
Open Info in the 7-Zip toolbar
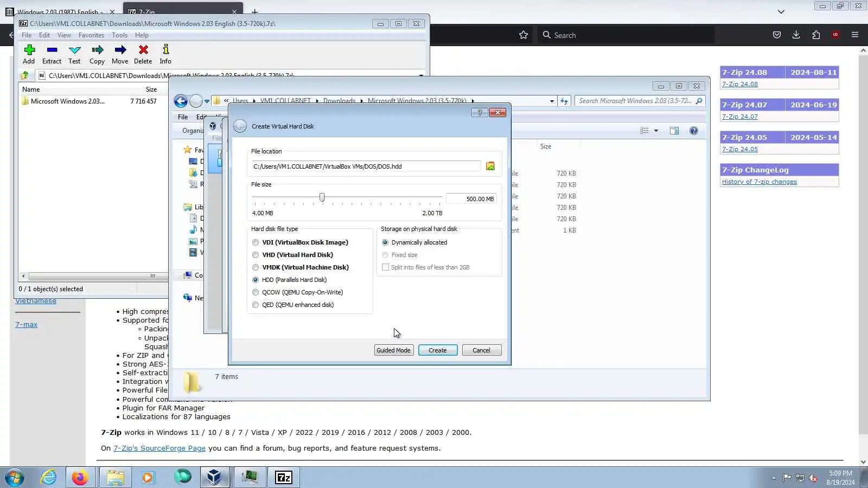pos(165,54)
